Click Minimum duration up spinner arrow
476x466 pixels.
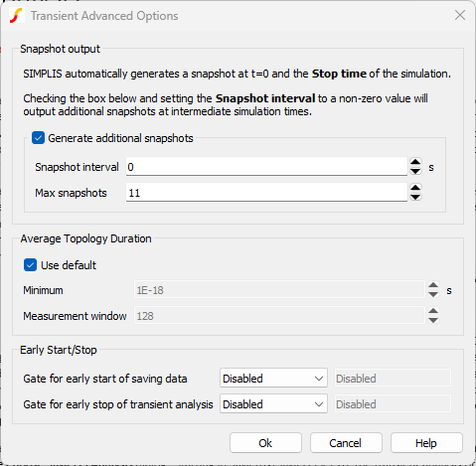[x=433, y=286]
